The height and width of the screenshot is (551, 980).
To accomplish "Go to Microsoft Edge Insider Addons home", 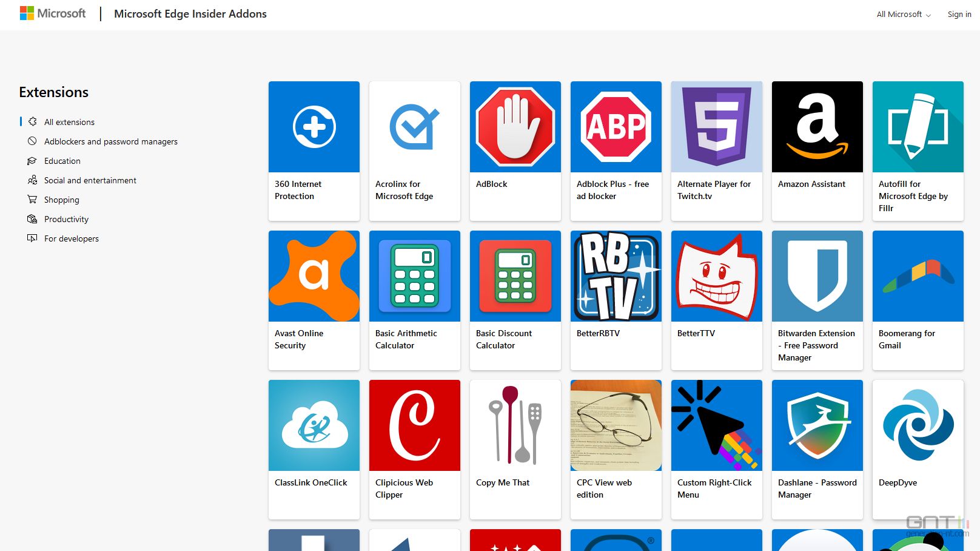I will click(190, 14).
